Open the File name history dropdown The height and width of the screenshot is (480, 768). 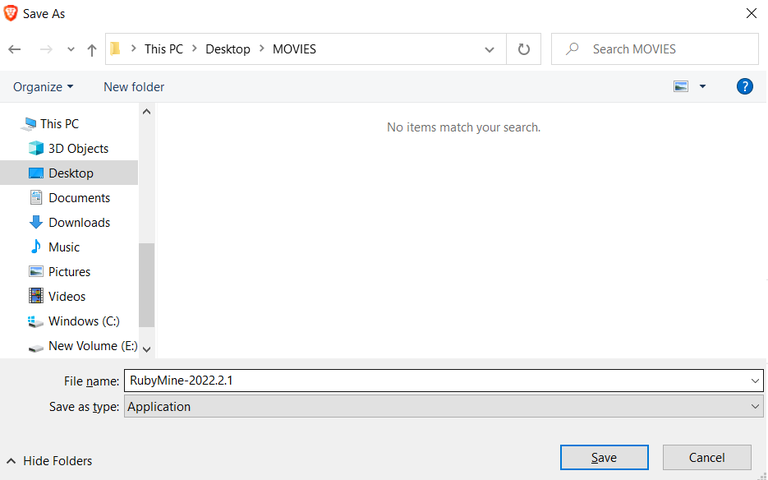click(755, 381)
